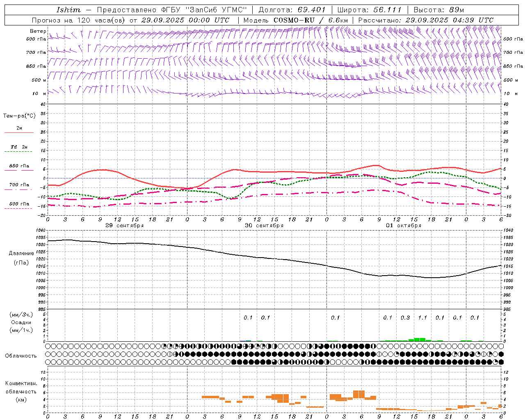The width and height of the screenshot is (525, 420).
Task: Click the Тем-ра(°C) temperature panel label
Action: (19, 116)
